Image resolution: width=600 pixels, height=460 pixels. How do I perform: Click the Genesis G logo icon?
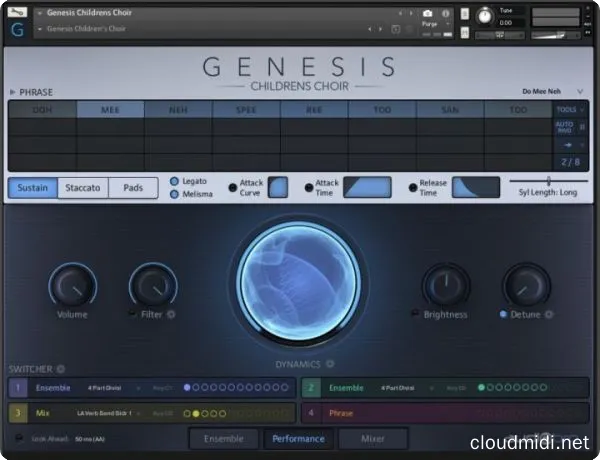click(x=17, y=30)
